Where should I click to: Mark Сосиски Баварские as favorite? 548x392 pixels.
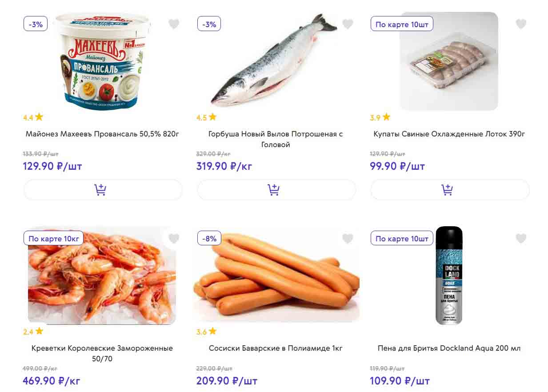(x=348, y=239)
